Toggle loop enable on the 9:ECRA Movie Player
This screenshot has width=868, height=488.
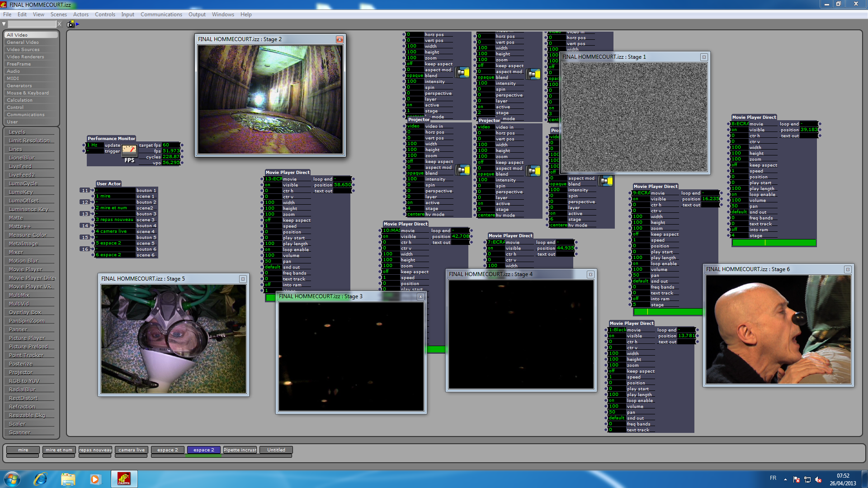pos(641,263)
